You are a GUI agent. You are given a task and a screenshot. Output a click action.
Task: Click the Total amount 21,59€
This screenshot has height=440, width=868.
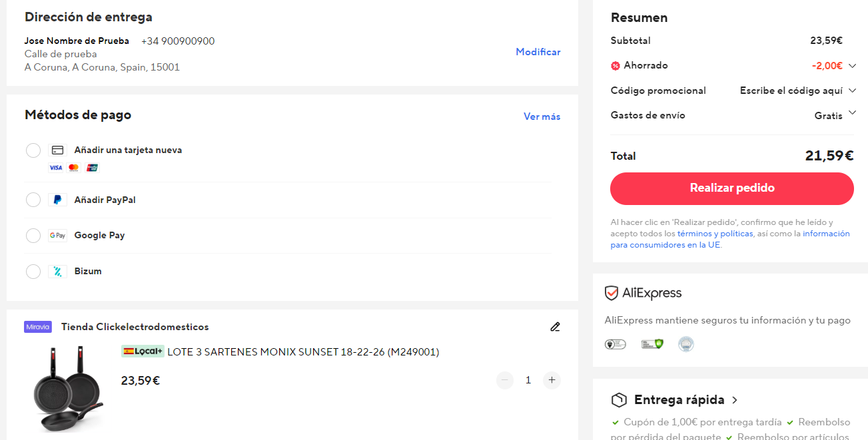(x=829, y=156)
